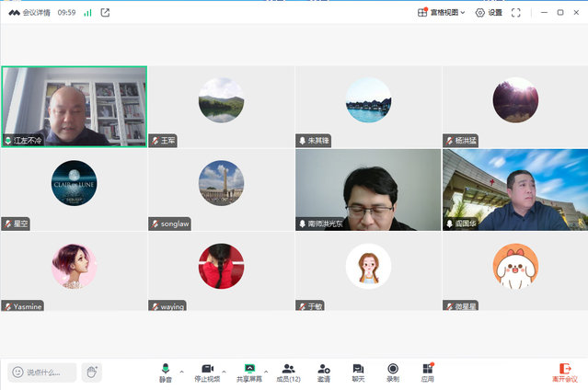This screenshot has height=390, width=588.
Task: Open the view layout dropdown (宫格视图)
Action: click(442, 13)
